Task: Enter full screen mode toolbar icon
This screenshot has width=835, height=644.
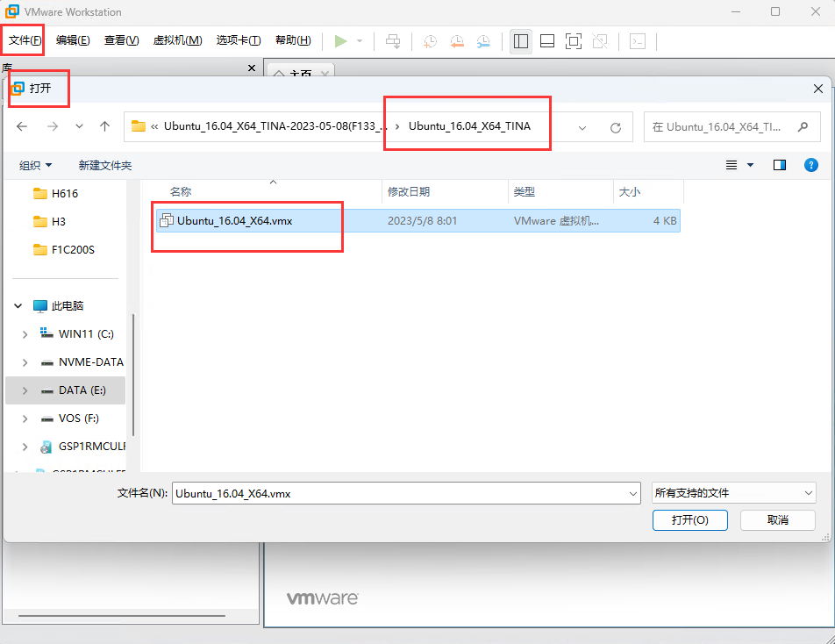Action: 574,40
